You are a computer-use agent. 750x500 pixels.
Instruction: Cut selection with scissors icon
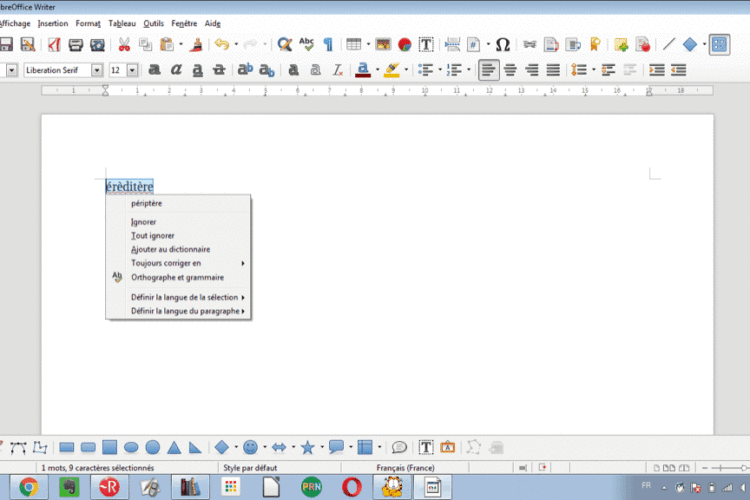tap(124, 44)
